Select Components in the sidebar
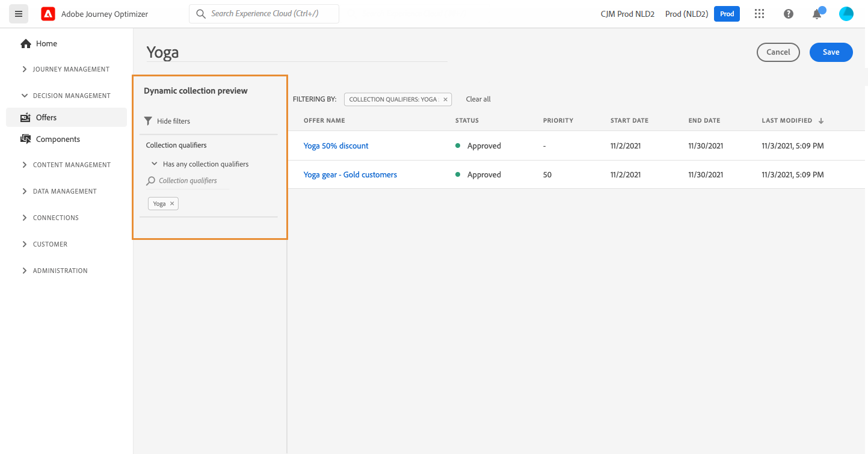The image size is (868, 454). coord(58,139)
